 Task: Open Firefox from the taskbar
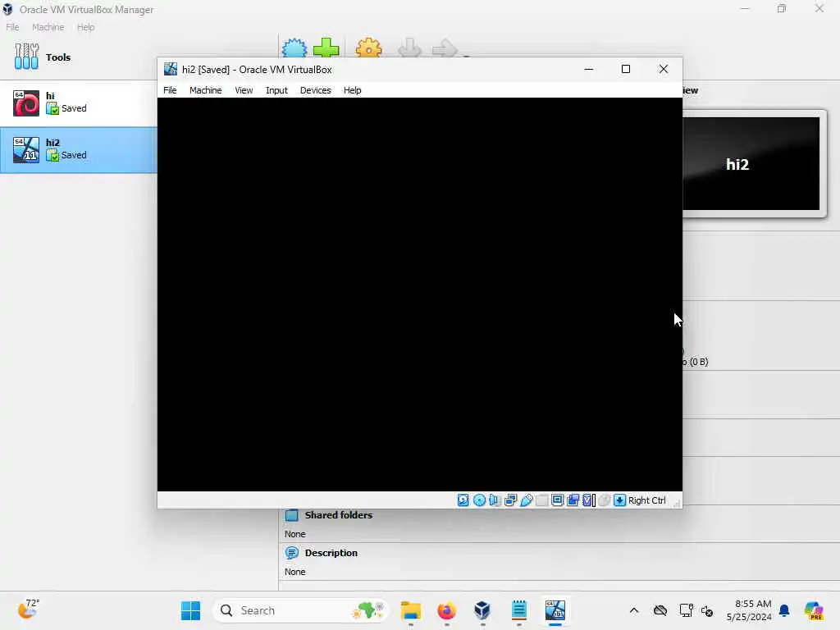click(x=447, y=610)
